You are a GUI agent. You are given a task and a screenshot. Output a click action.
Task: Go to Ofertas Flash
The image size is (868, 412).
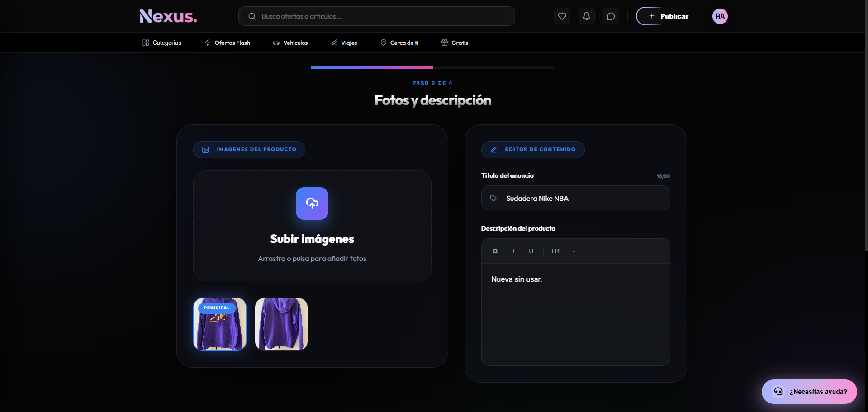227,43
